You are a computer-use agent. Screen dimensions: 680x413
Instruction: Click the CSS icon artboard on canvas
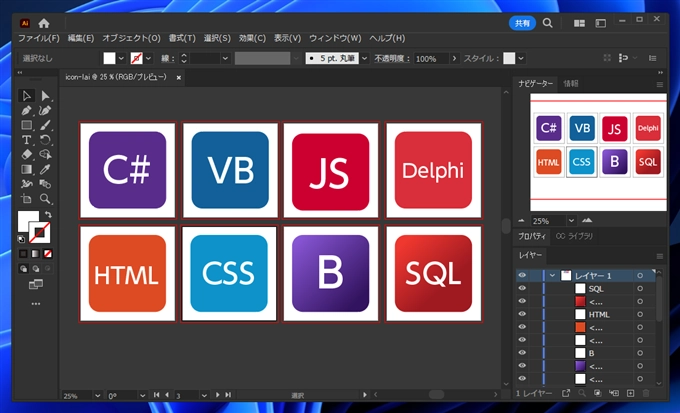[x=229, y=273]
